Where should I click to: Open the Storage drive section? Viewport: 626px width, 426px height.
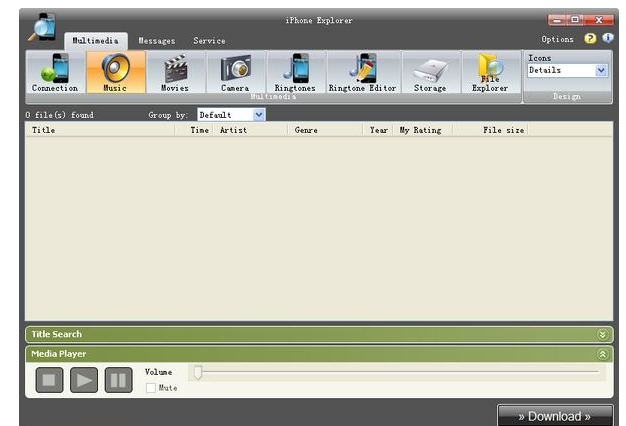(430, 72)
